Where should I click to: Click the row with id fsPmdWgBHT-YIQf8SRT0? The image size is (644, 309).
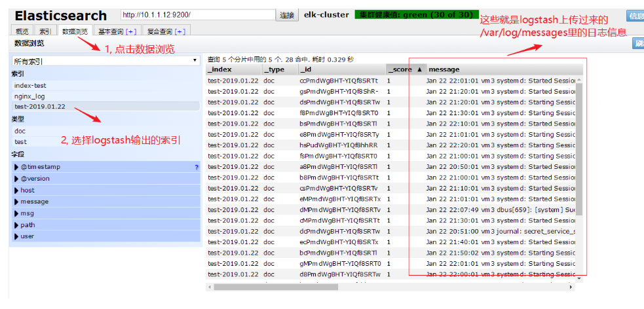pyautogui.click(x=391, y=156)
